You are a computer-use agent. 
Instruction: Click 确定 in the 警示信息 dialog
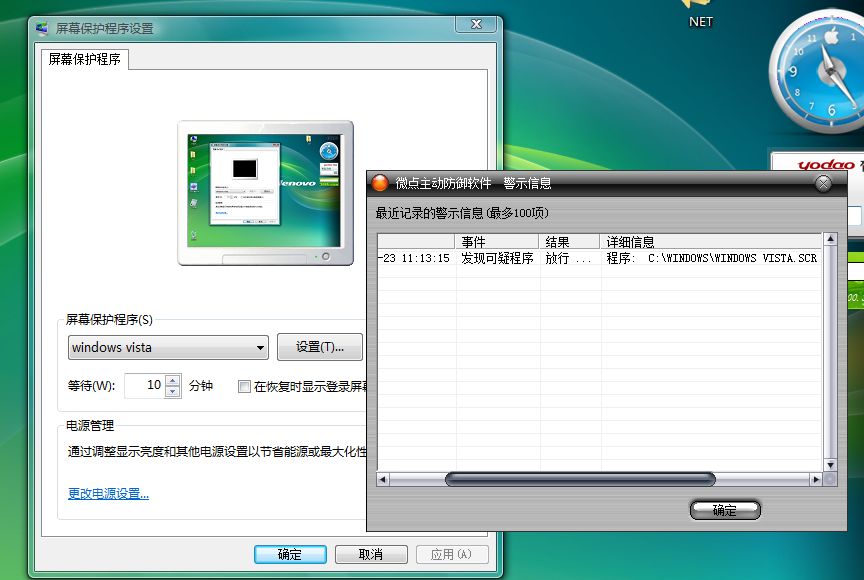click(x=725, y=510)
